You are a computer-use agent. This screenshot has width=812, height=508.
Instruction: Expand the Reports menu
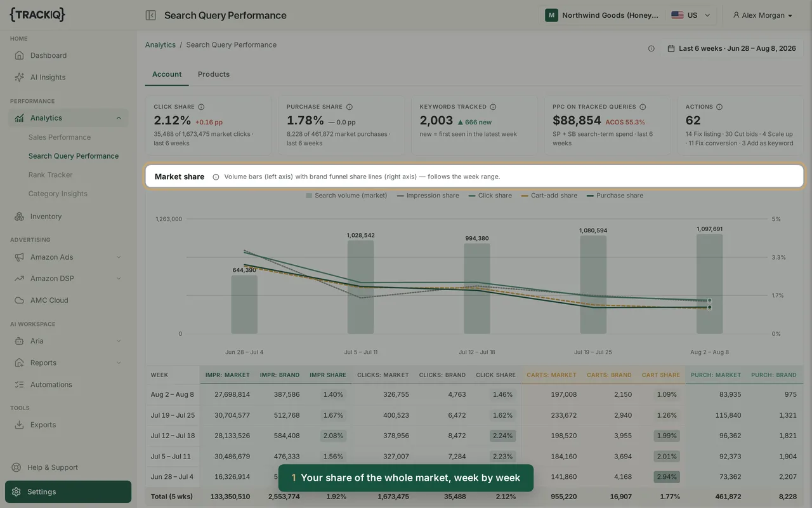119,363
